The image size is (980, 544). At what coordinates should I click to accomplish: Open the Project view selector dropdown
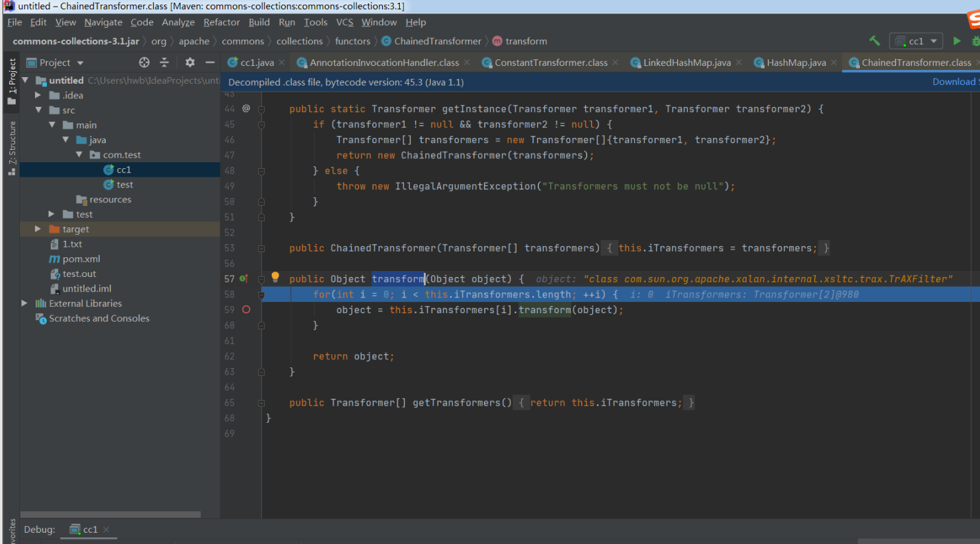tap(55, 63)
